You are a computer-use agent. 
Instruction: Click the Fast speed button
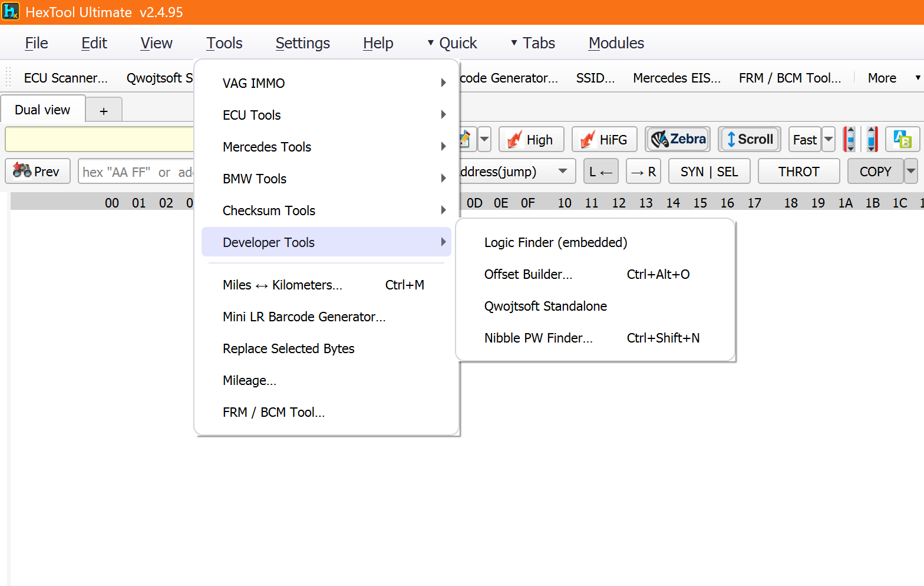tap(805, 140)
